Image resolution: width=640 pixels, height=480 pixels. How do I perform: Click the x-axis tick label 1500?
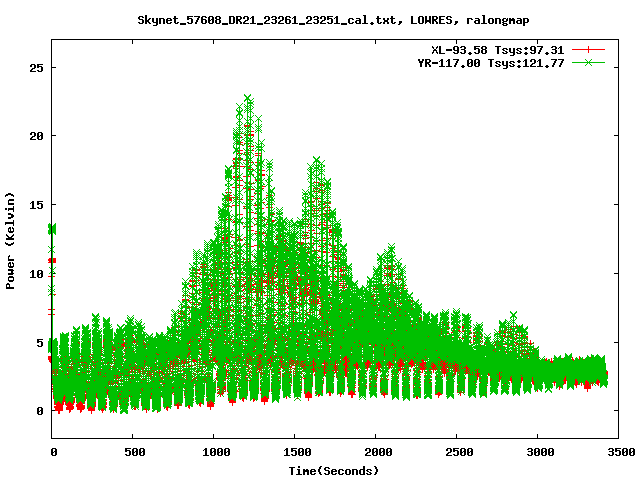(x=297, y=452)
